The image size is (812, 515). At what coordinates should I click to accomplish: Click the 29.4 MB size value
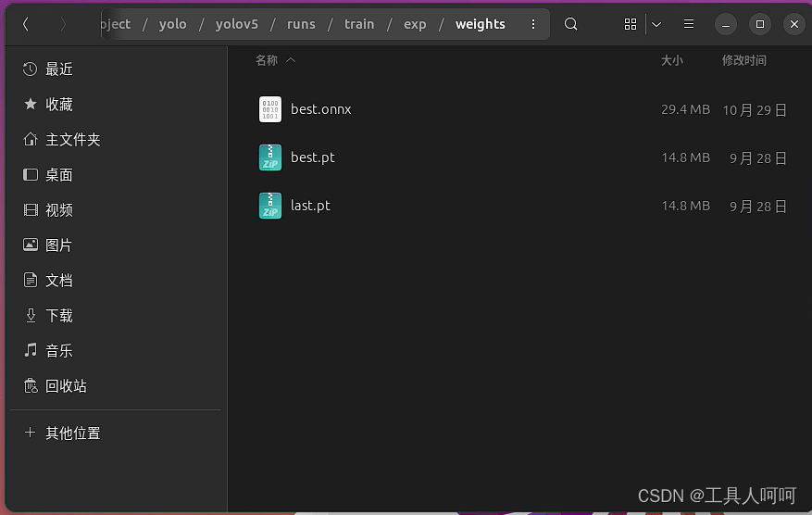pos(685,109)
